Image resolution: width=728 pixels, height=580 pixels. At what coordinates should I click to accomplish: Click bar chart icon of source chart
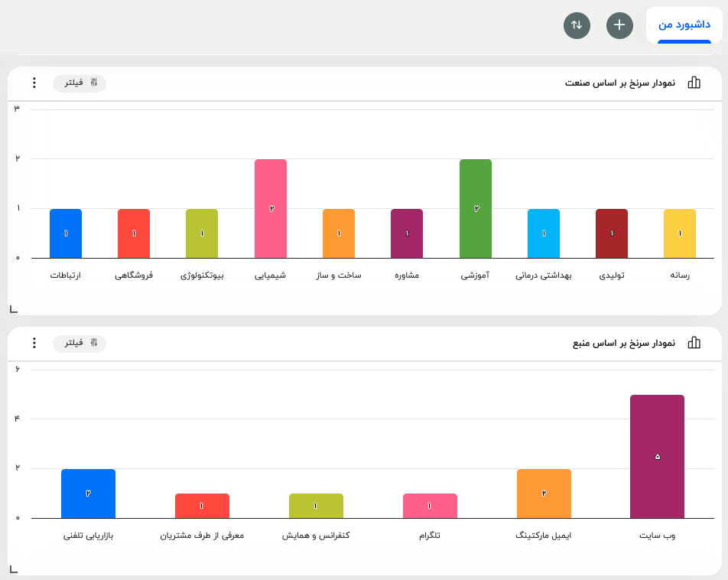(694, 343)
